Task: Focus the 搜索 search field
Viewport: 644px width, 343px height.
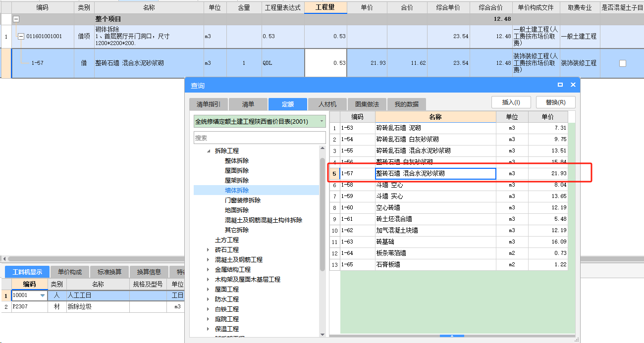Action: pos(260,138)
